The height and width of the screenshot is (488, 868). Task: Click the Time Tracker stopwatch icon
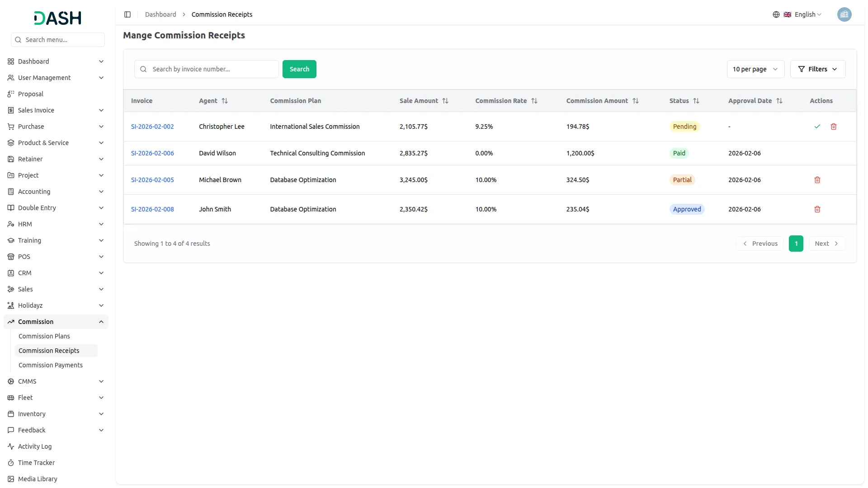coord(11,463)
